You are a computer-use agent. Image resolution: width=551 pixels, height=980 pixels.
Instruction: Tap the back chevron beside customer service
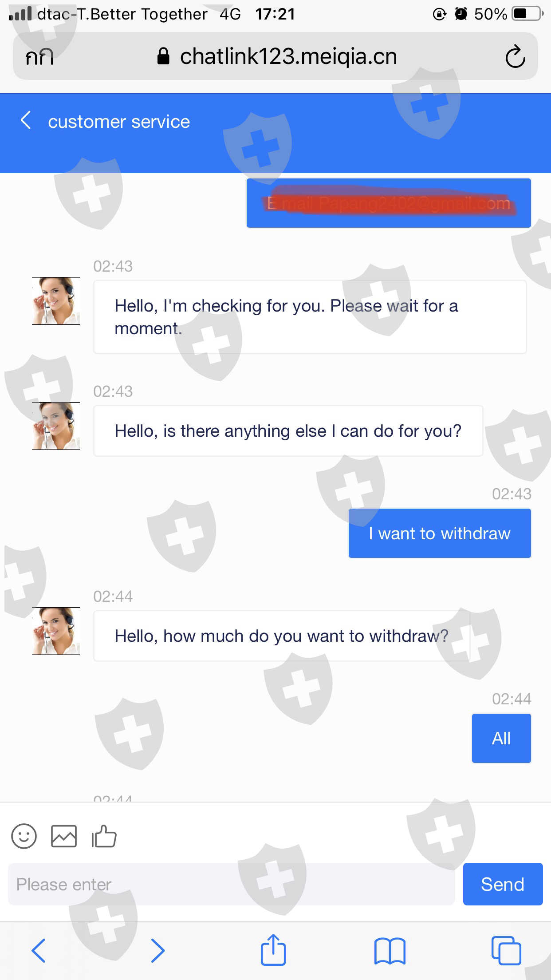[x=26, y=120]
